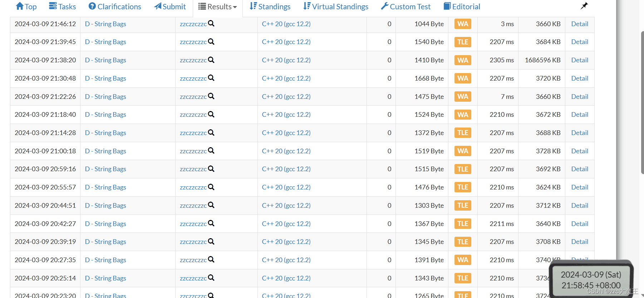Open the Virtual Standings tab
The width and height of the screenshot is (644, 298).
336,6
